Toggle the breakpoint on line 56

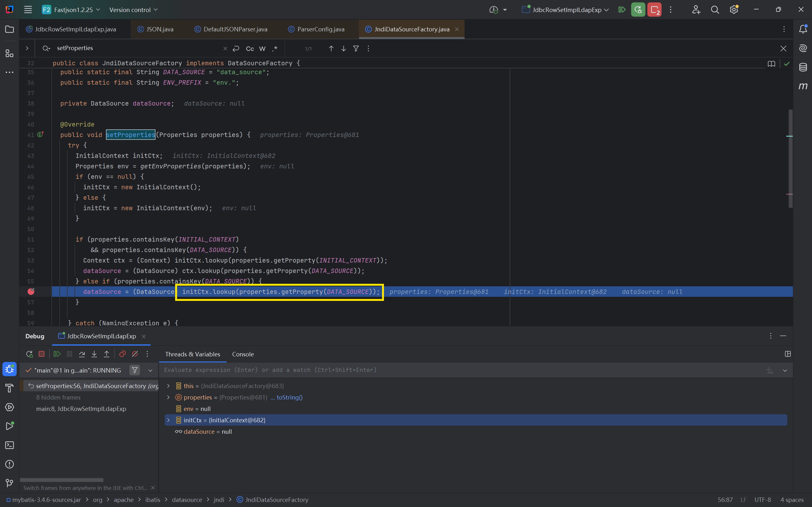coord(31,291)
